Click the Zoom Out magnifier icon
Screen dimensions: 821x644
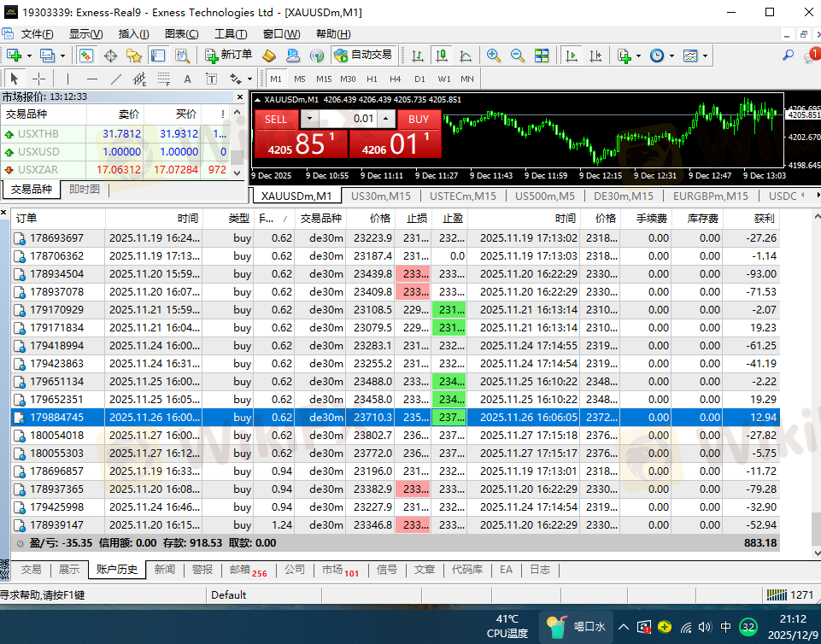pos(517,56)
